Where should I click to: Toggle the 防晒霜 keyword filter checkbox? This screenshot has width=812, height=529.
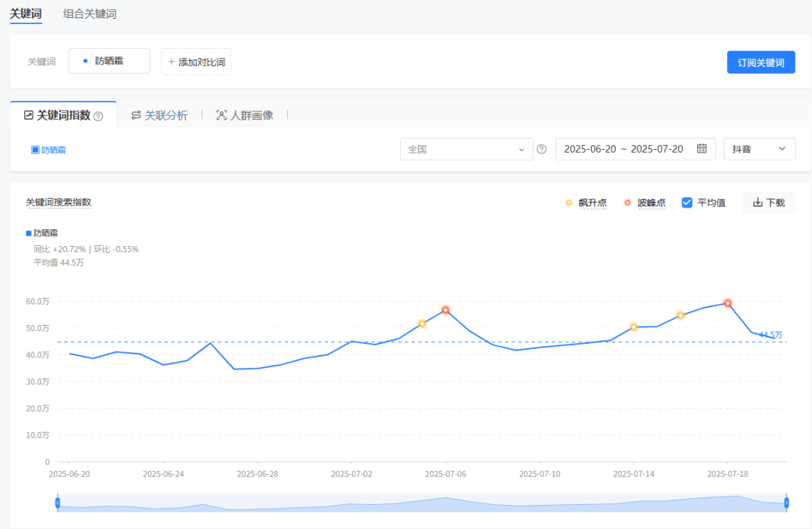(35, 150)
